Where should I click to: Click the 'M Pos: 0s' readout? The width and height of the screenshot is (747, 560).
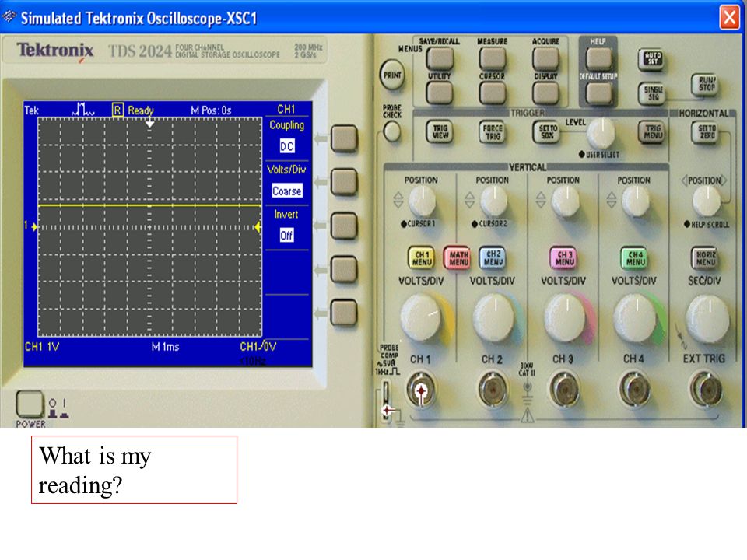(x=211, y=110)
